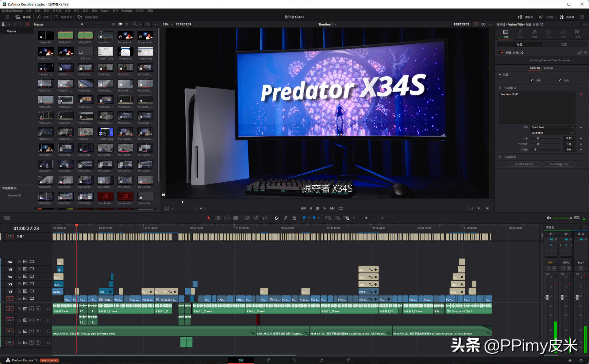Open the Edit page icon
The image size is (589, 364).
[x=241, y=360]
